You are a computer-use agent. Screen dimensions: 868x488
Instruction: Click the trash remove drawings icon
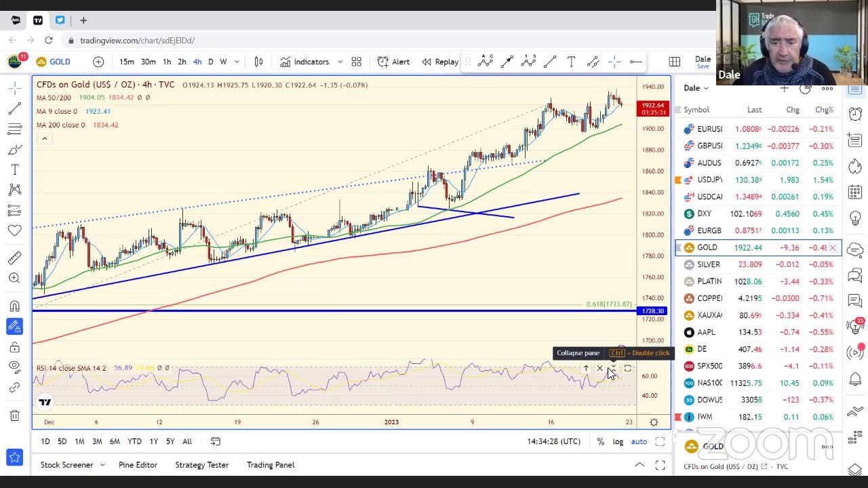coord(14,415)
